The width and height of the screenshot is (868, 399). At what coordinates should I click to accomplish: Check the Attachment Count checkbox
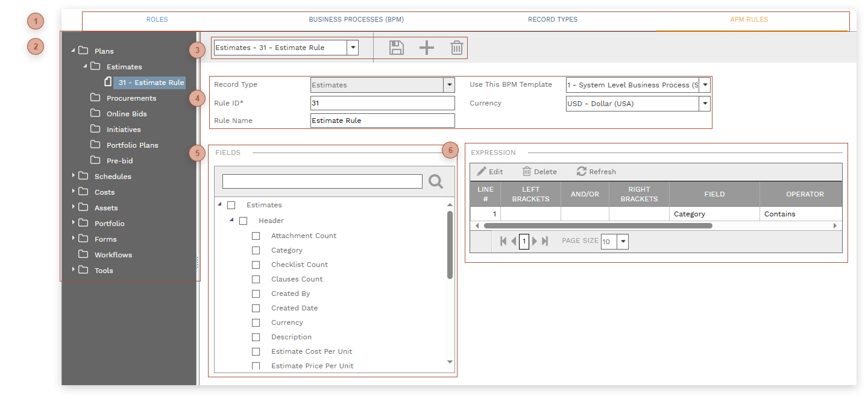click(256, 236)
